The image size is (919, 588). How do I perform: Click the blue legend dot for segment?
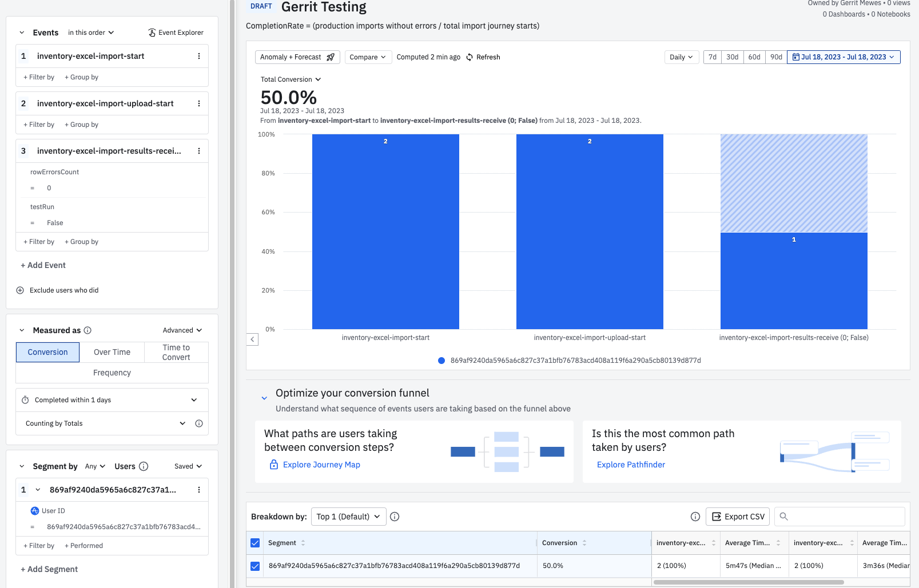tap(441, 361)
